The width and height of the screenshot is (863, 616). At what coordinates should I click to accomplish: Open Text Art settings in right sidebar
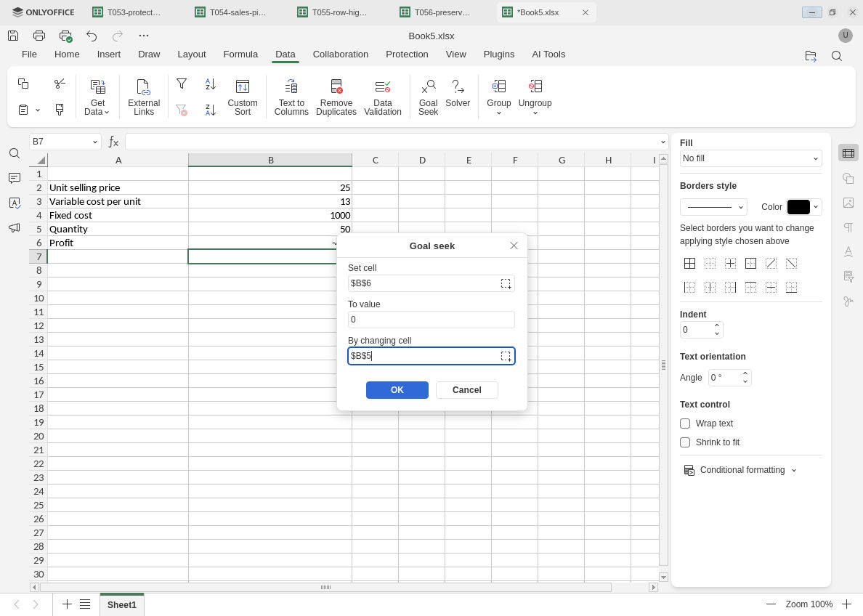(848, 252)
